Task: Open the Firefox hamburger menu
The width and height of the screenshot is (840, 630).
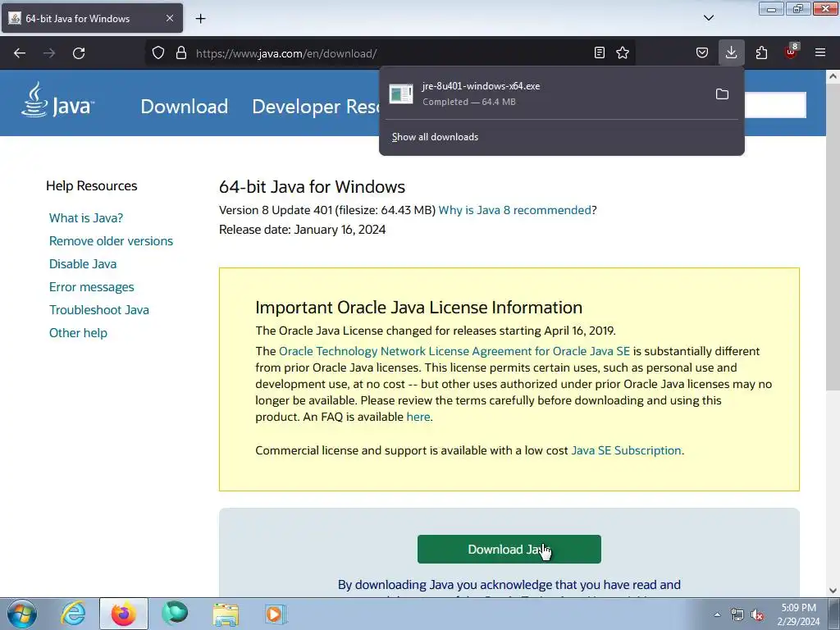Action: pyautogui.click(x=820, y=52)
